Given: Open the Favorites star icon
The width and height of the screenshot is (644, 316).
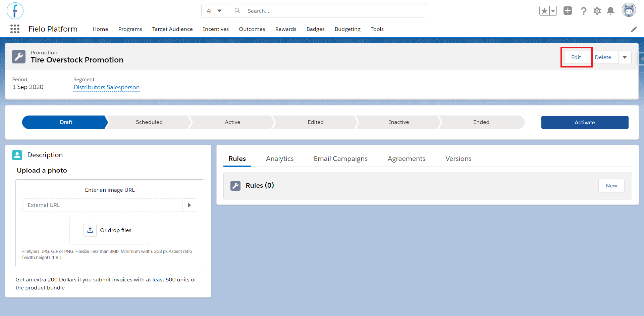Looking at the screenshot, I should pos(544,11).
